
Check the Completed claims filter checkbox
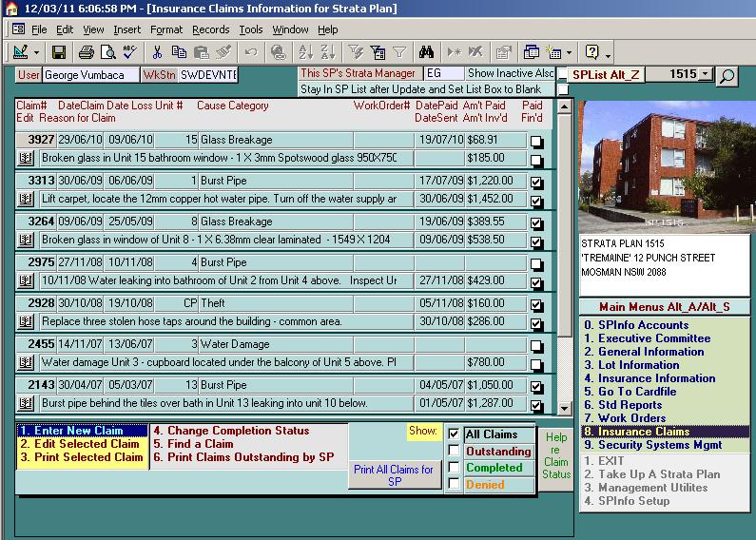[455, 468]
